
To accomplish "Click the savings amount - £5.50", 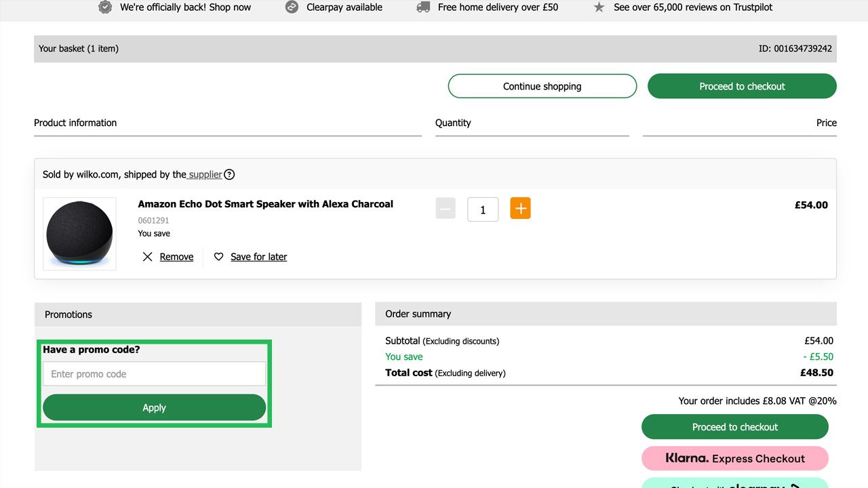I will [818, 357].
